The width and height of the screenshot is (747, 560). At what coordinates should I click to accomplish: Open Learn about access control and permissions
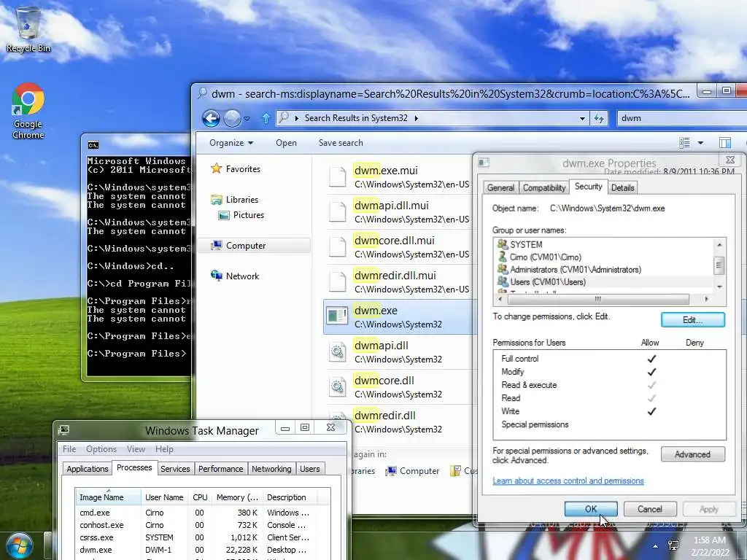[568, 481]
